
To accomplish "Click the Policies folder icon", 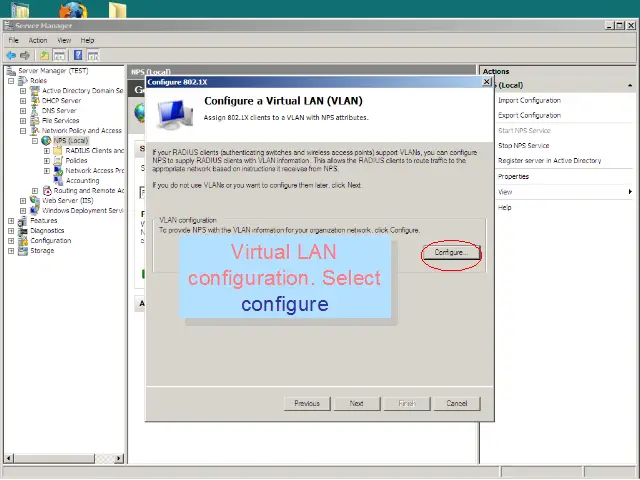I will (x=58, y=160).
